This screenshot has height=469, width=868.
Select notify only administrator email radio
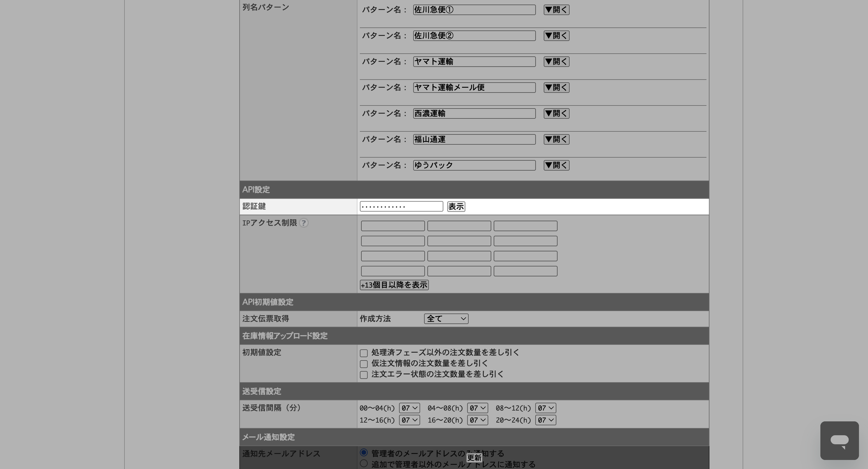[x=363, y=452]
